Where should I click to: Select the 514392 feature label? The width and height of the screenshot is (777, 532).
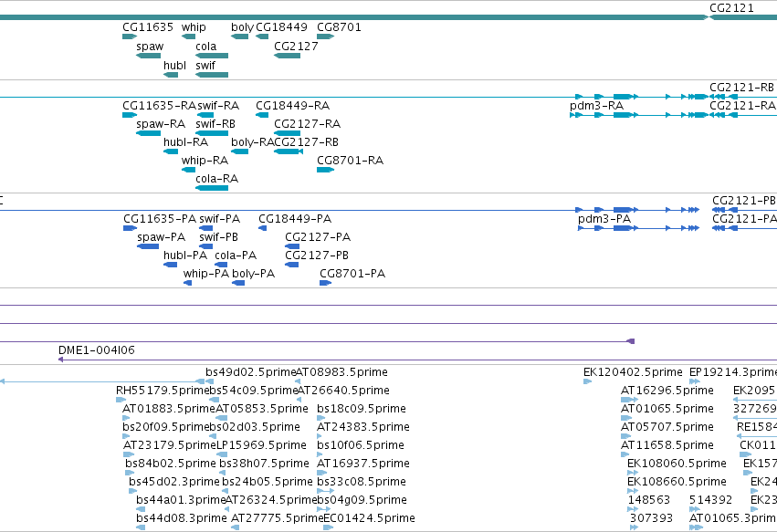point(710,500)
